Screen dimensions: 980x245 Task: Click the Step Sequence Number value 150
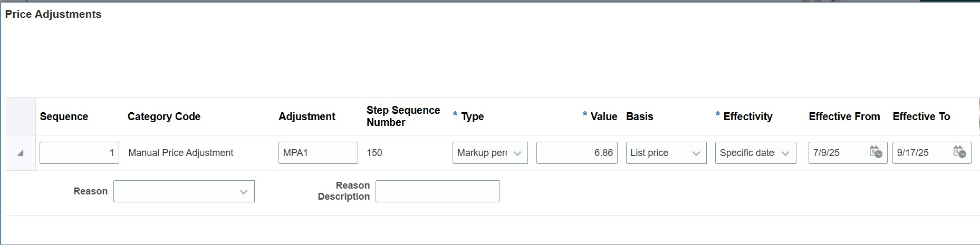pos(374,153)
